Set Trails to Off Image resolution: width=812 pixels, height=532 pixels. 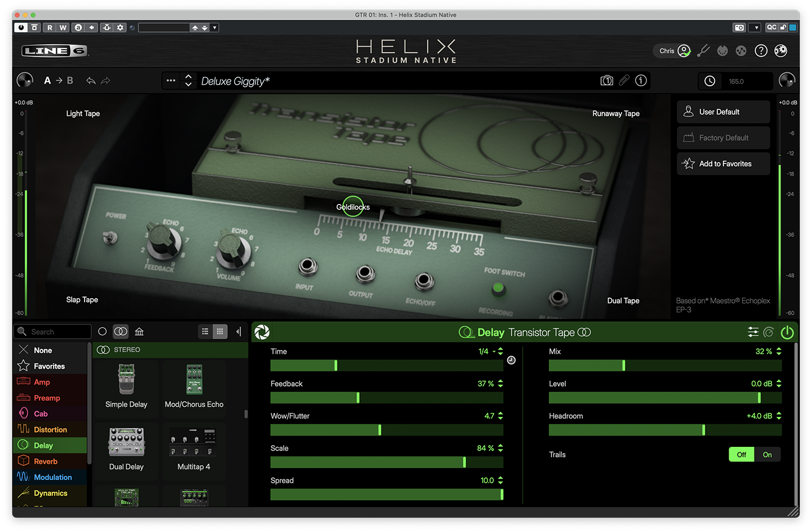coord(742,455)
